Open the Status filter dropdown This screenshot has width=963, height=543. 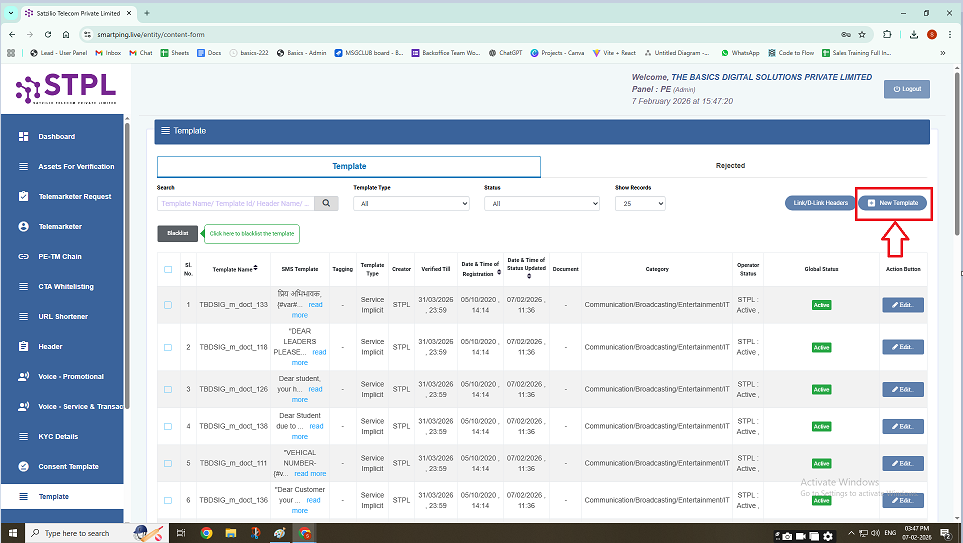(x=541, y=203)
